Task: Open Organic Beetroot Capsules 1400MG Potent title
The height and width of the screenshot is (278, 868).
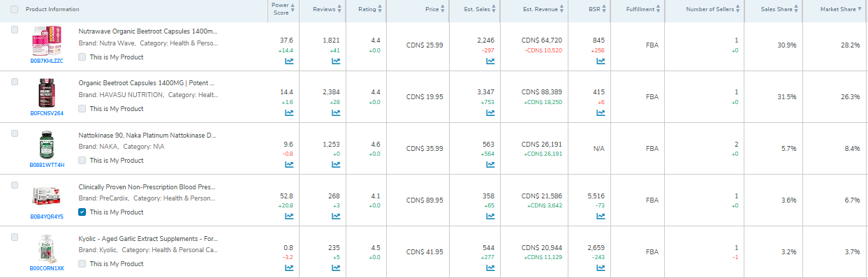Action: pos(147,83)
